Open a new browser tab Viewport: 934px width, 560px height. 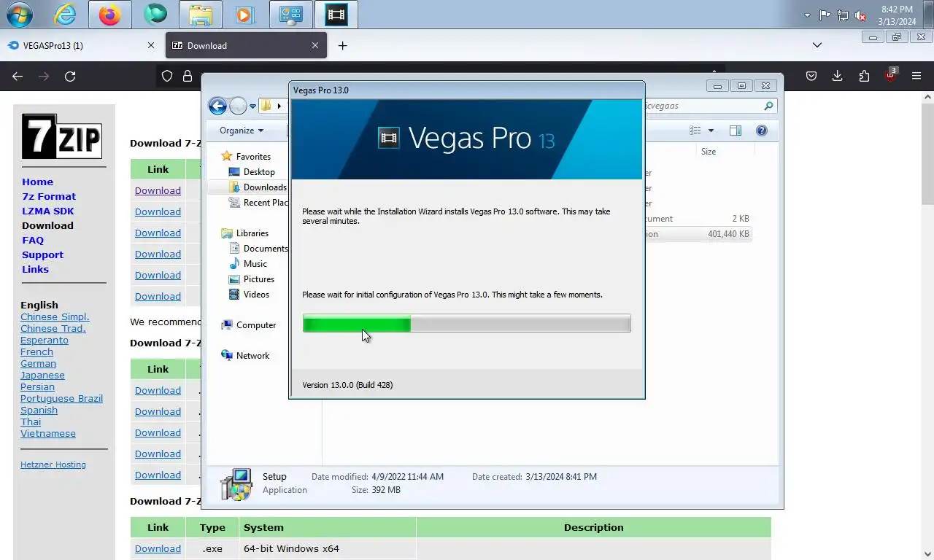pos(342,45)
